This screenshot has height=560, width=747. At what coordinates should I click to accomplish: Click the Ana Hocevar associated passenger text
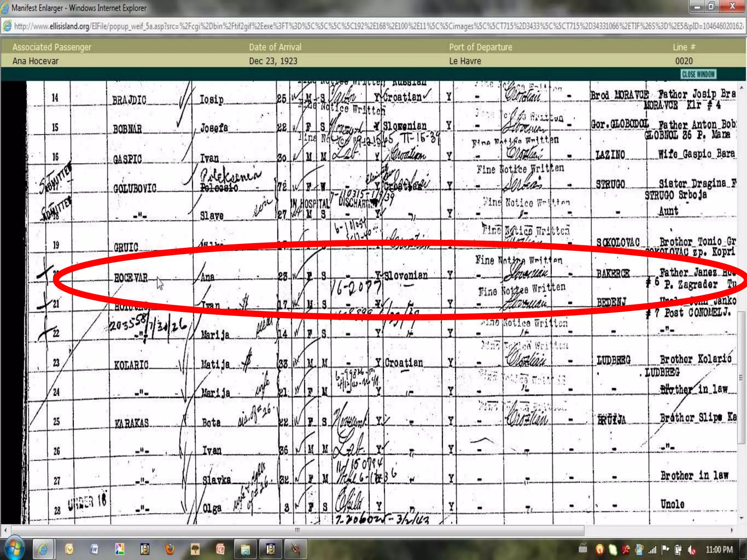tap(35, 61)
